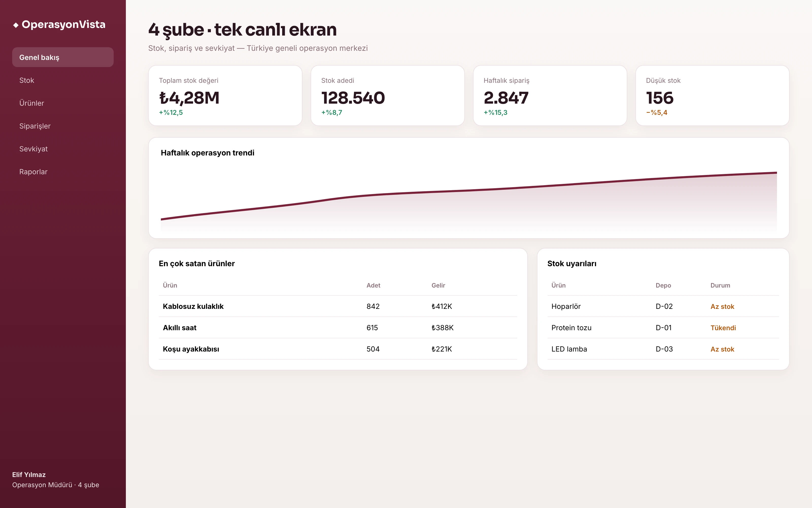Click the +%12,5 change indicator

tap(171, 113)
